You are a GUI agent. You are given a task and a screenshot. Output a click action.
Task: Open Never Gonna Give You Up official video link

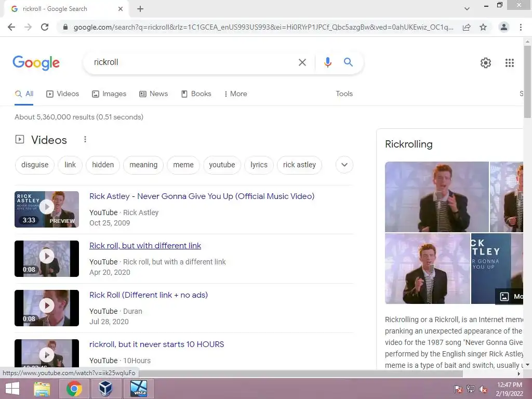202,196
